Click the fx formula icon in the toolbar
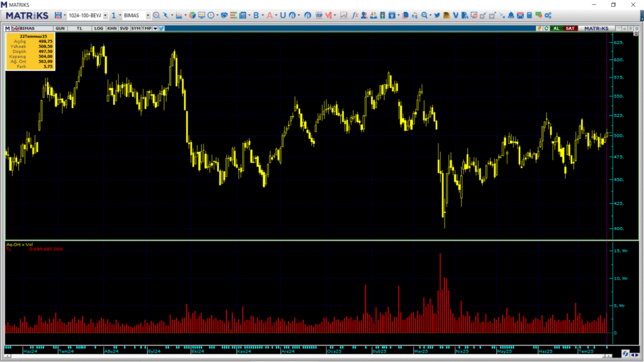 pos(355,15)
